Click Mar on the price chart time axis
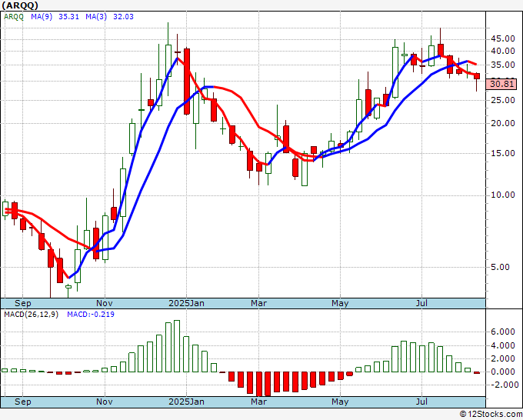Viewport: 523px width, 420px height. click(x=259, y=303)
